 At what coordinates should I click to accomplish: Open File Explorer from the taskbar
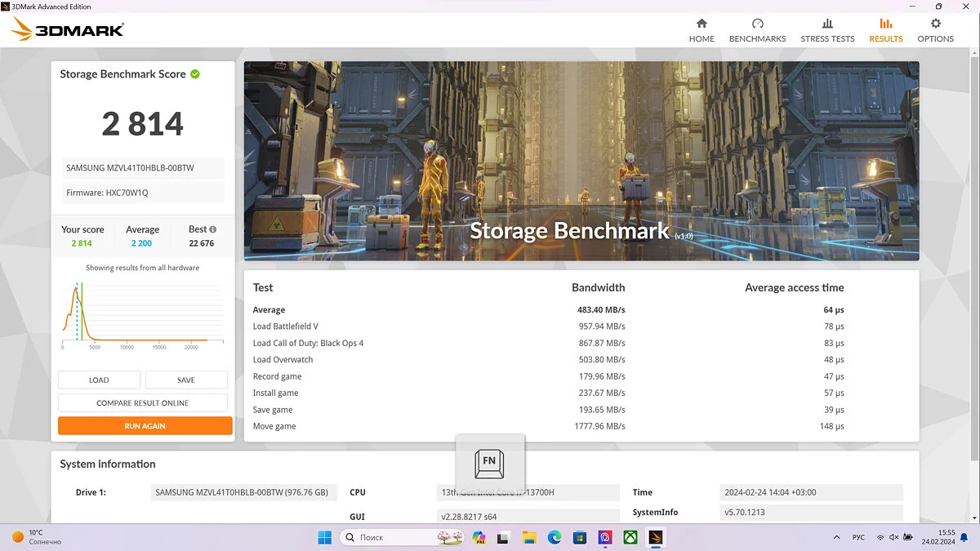tap(529, 537)
